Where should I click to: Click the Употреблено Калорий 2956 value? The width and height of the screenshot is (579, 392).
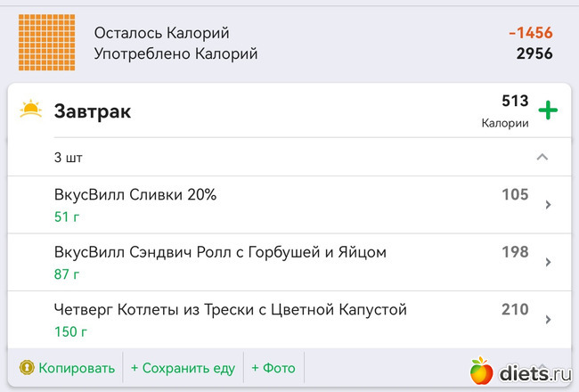[534, 53]
